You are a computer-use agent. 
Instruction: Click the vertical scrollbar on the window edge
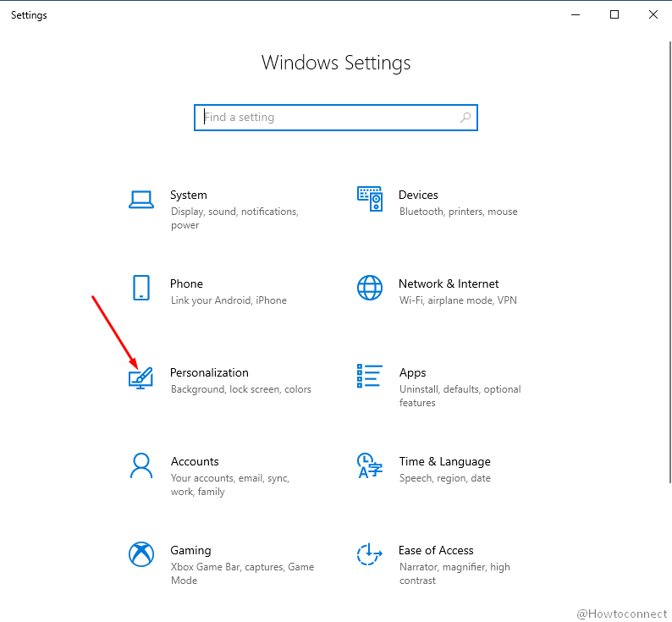pos(669,262)
